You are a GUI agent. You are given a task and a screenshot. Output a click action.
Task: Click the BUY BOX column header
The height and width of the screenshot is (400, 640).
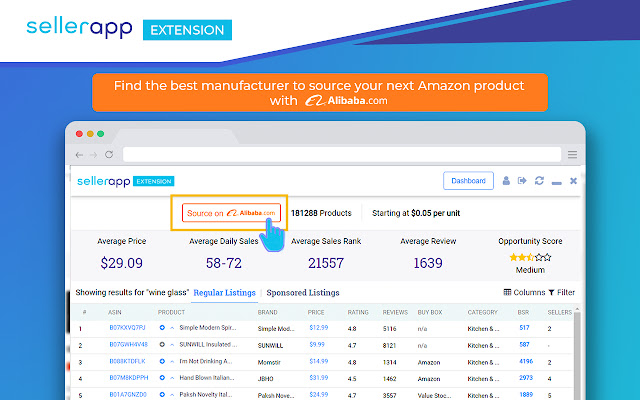tap(430, 312)
